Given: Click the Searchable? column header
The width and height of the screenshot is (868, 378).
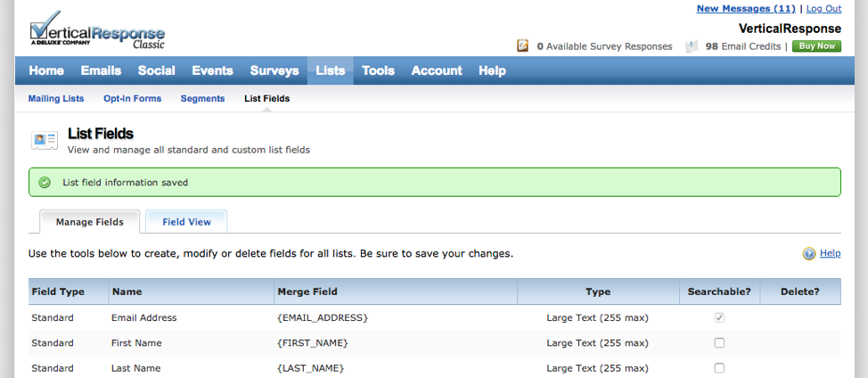Looking at the screenshot, I should pyautogui.click(x=720, y=292).
